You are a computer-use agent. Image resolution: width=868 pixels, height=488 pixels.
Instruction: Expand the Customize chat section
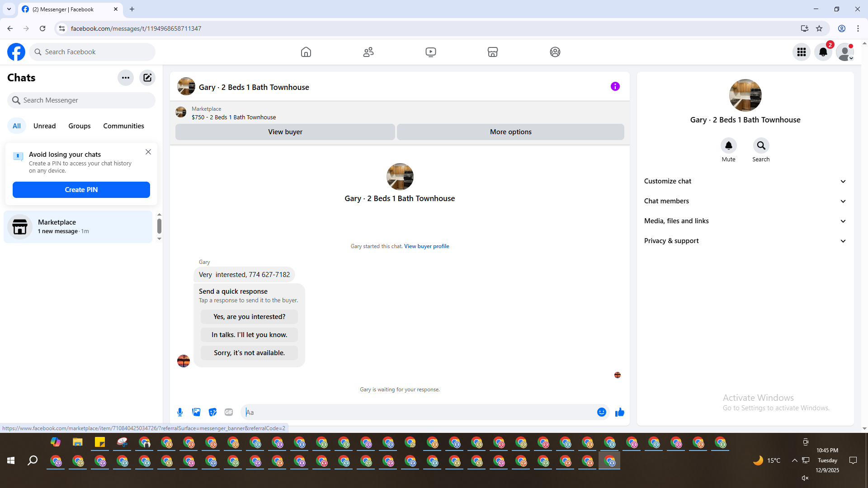[745, 181]
